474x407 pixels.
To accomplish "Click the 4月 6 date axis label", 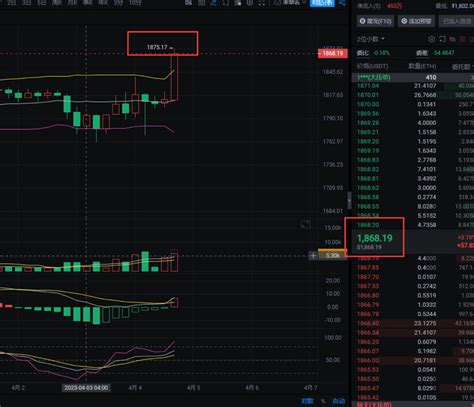I will coord(252,388).
